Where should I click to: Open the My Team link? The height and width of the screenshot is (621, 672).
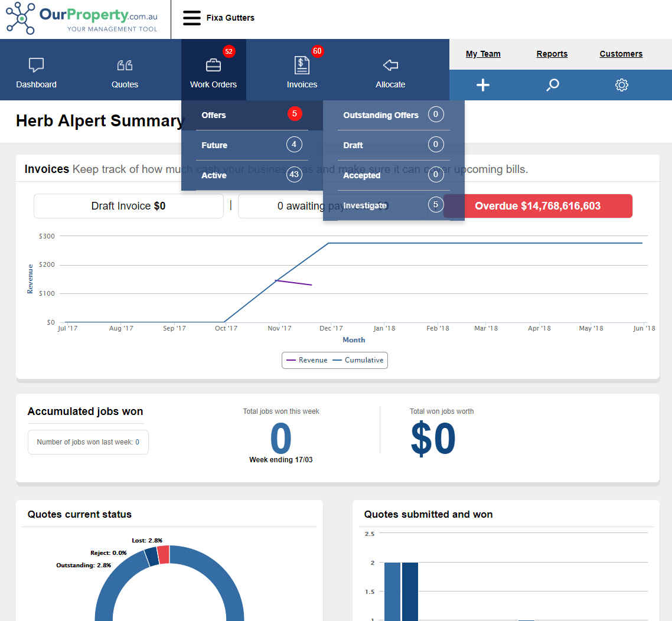[x=483, y=54]
